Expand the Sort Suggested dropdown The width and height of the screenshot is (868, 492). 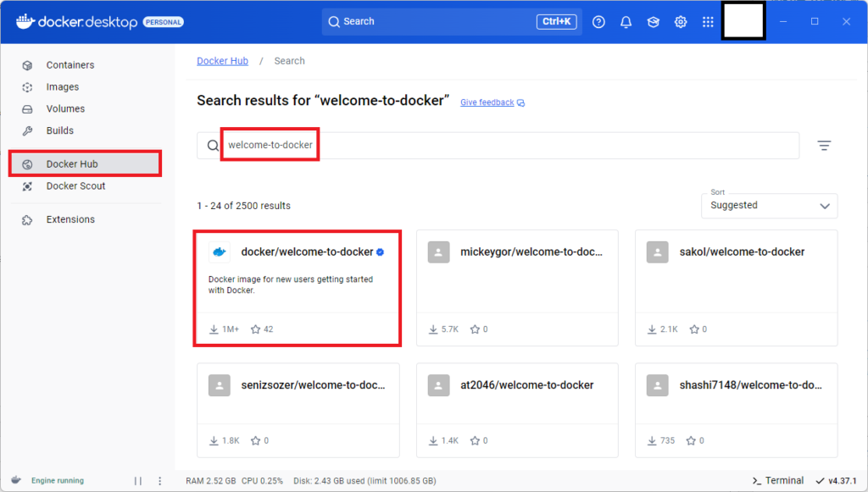pyautogui.click(x=770, y=206)
